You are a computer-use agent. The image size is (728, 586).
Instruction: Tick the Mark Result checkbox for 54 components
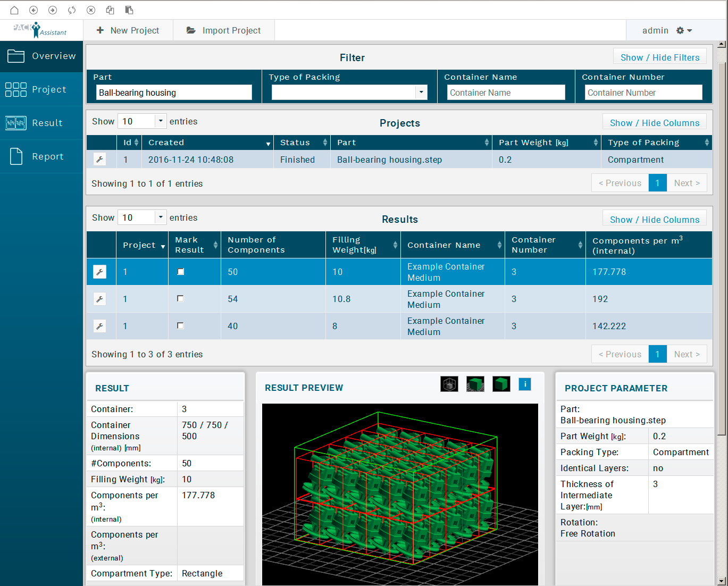click(x=180, y=299)
